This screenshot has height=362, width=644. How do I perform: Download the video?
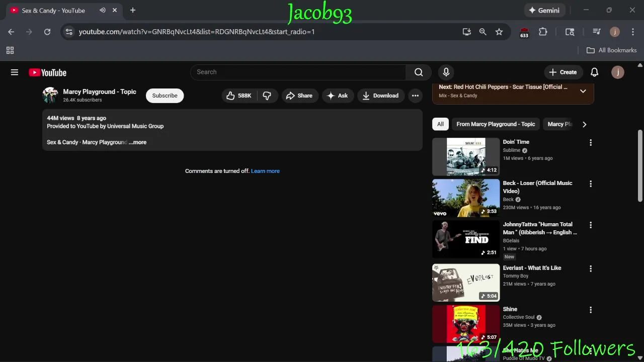(381, 96)
